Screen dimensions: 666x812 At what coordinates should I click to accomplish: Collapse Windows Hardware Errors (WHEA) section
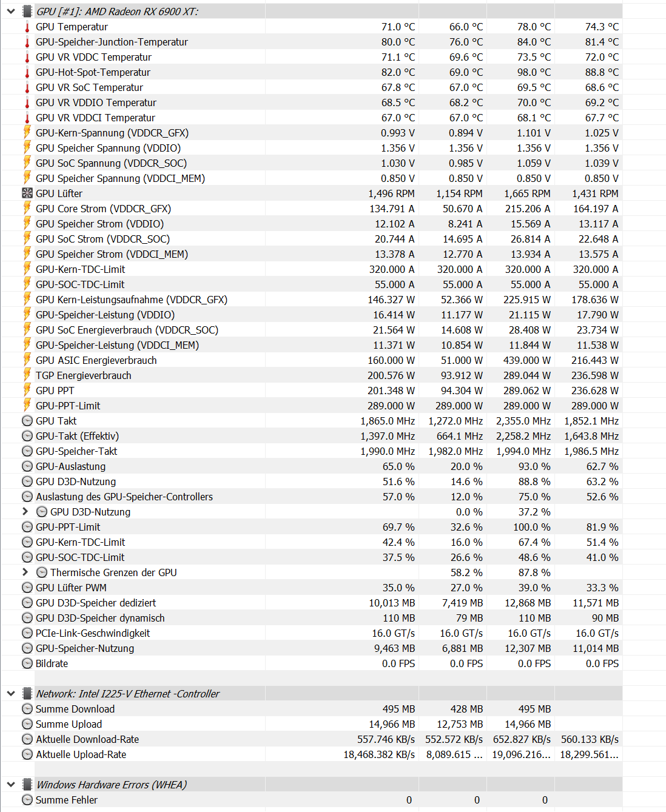click(x=11, y=785)
